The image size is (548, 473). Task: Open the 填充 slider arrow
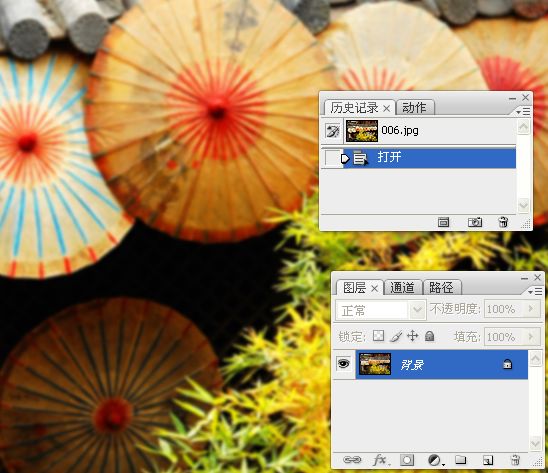[532, 336]
